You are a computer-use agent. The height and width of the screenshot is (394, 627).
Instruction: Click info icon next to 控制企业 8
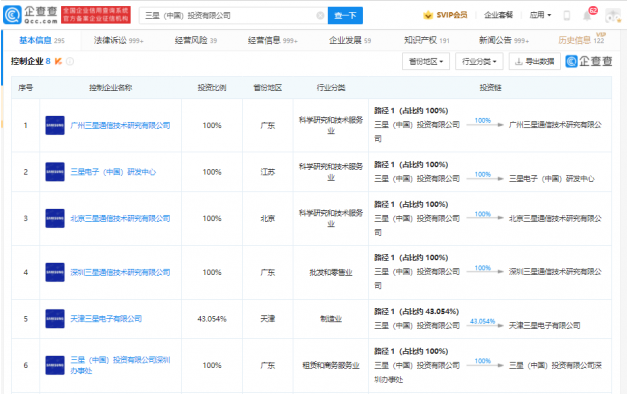[x=70, y=61]
